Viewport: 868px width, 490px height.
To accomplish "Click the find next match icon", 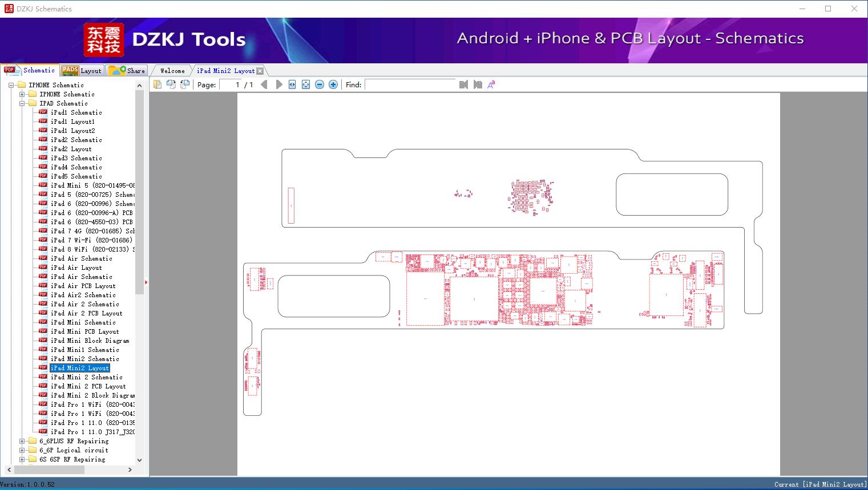I will (x=478, y=84).
